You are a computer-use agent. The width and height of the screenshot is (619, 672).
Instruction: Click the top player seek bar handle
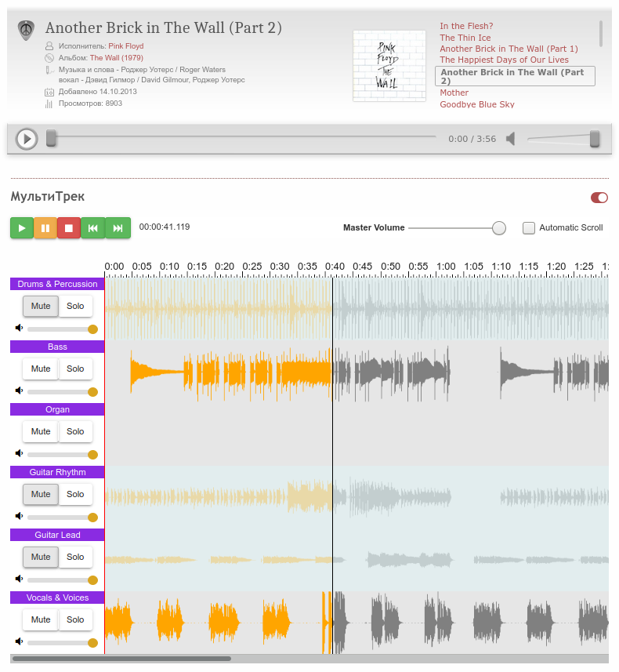point(51,139)
